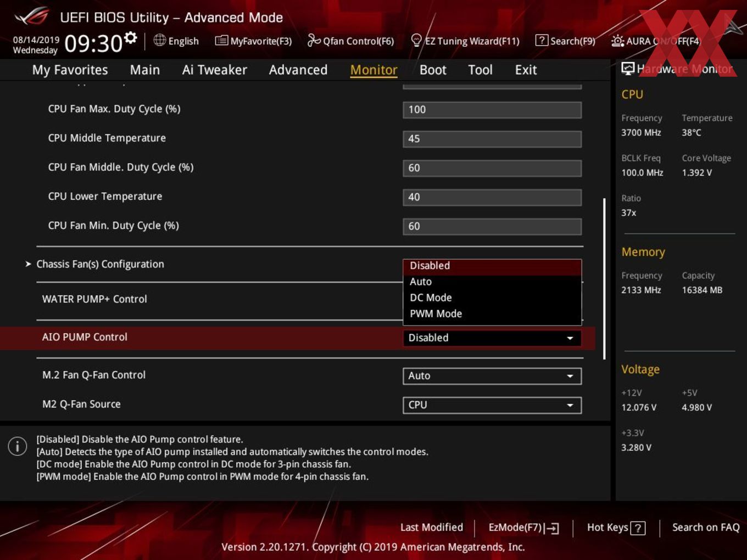747x560 pixels.
Task: Click the Hot Keys question mark icon
Action: click(638, 528)
